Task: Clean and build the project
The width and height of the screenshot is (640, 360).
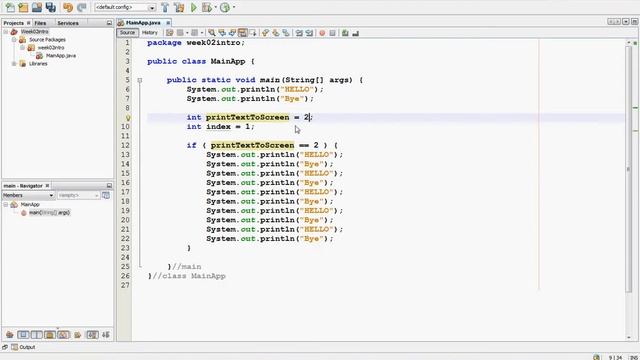Action: pyautogui.click(x=179, y=7)
